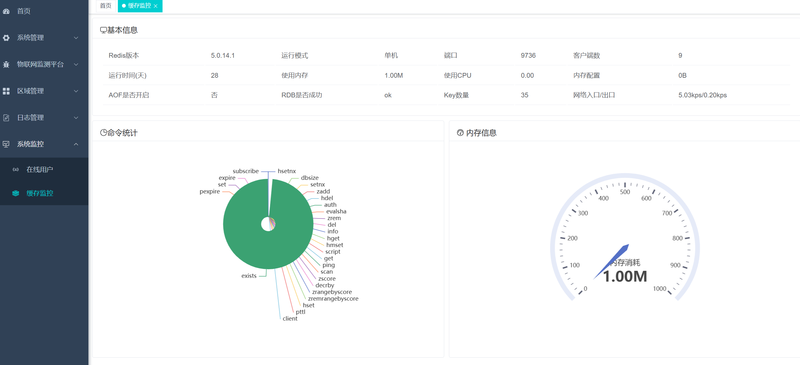
Task: Click the zremrangebyscore pie label
Action: pyautogui.click(x=333, y=299)
